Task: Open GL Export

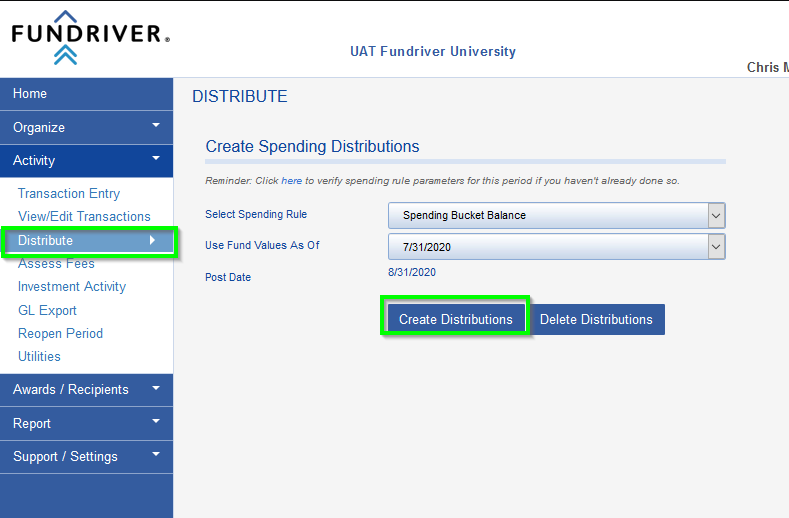Action: 47,310
